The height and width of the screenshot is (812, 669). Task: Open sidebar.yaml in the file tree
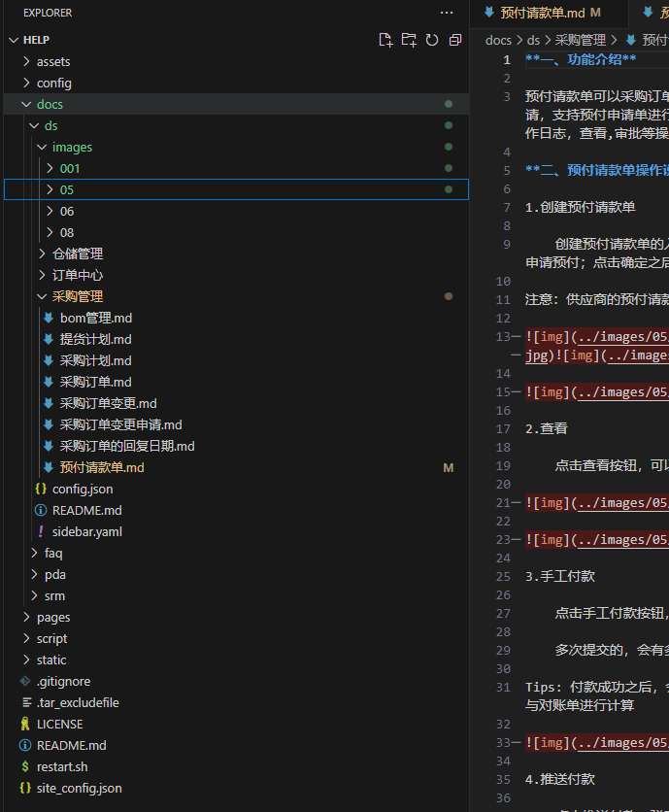tap(86, 531)
